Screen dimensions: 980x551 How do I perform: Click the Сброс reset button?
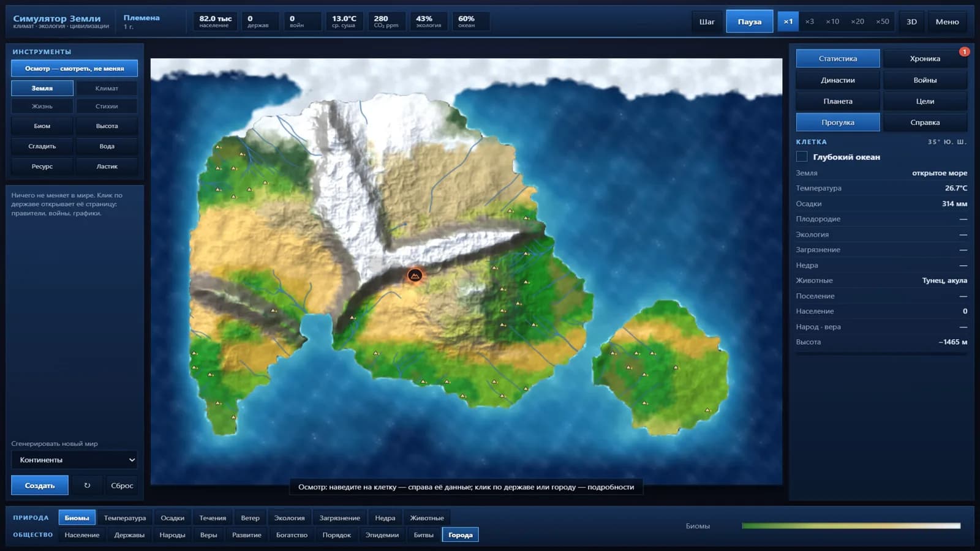point(122,485)
